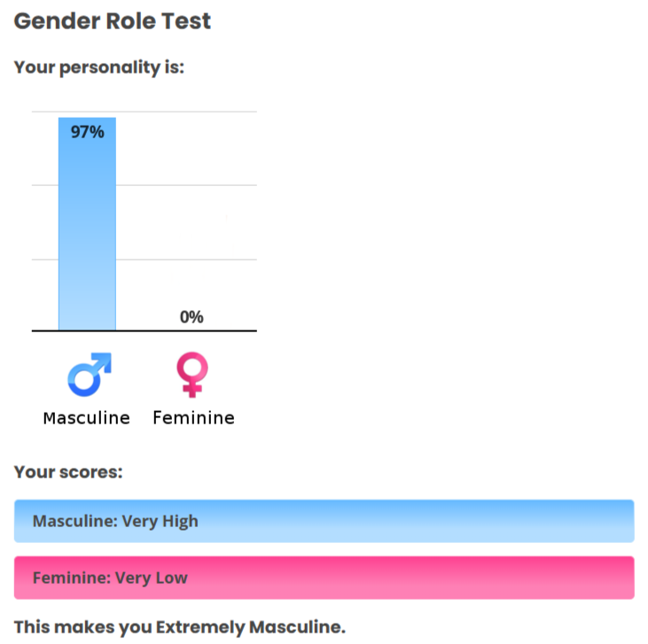Click the Feminine: Very Low score bar
Image resolution: width=648 pixels, height=644 pixels.
324,578
